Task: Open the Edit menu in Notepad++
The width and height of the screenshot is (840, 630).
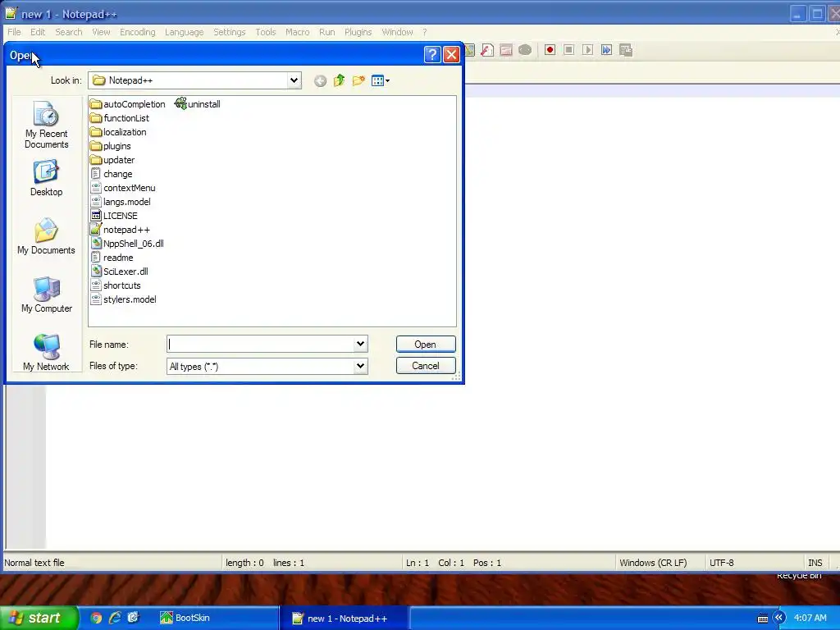Action: (x=38, y=32)
